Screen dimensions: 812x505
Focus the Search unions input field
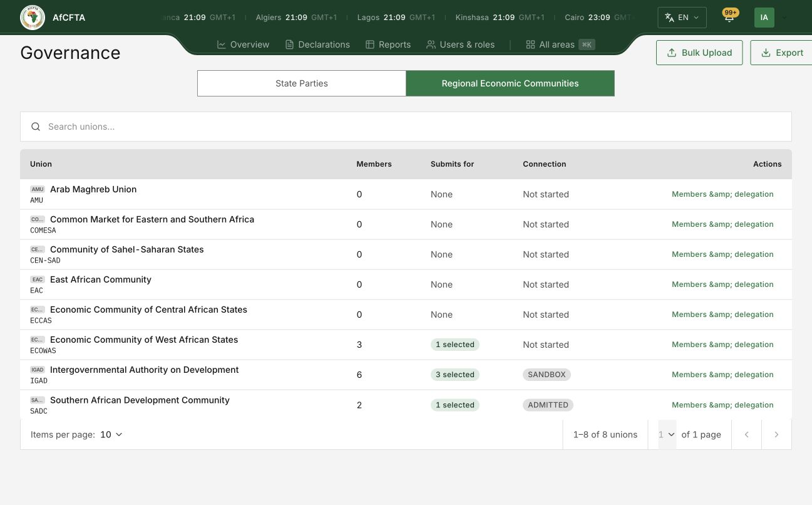click(406, 127)
